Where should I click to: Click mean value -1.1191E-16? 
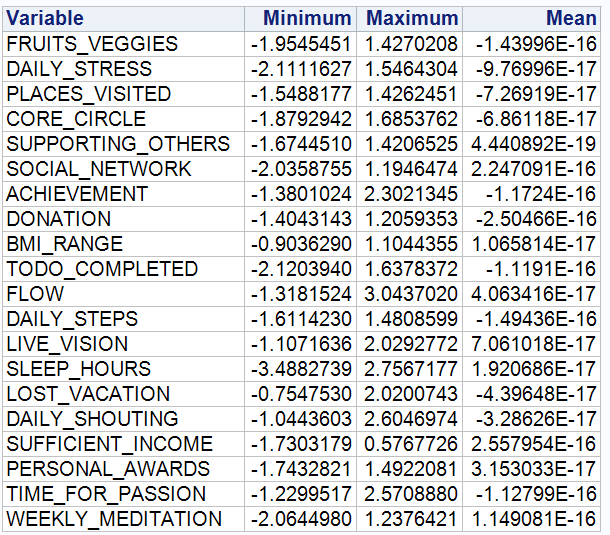pyautogui.click(x=531, y=269)
